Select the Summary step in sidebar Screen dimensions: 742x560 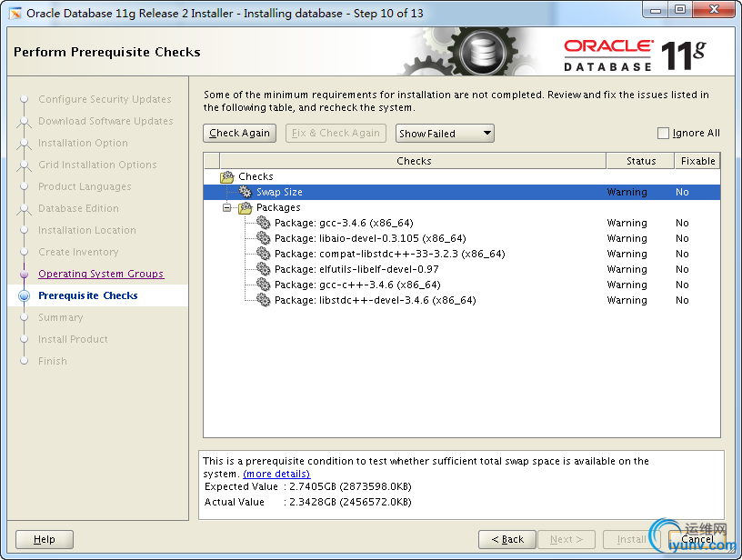[x=61, y=317]
